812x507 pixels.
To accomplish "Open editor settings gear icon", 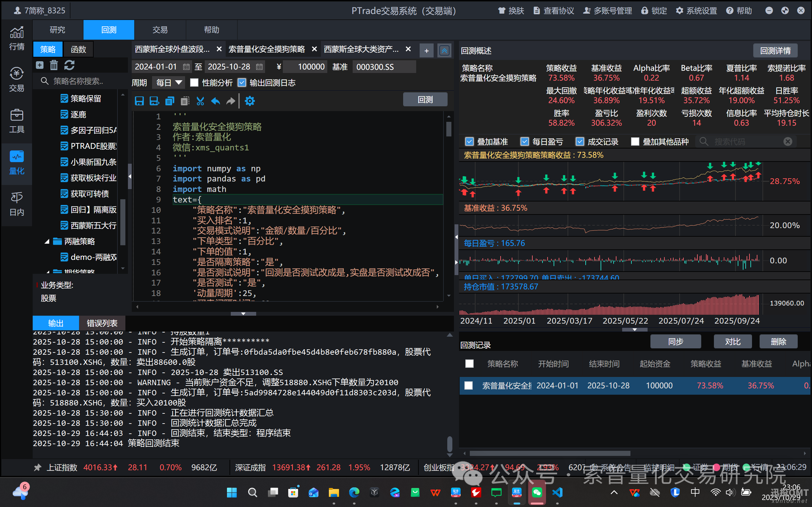I will [250, 101].
